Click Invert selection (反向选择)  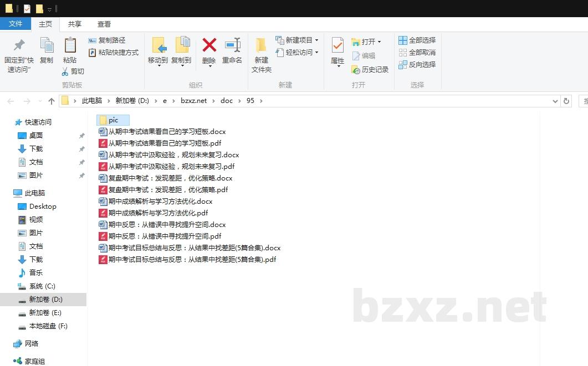coord(417,65)
